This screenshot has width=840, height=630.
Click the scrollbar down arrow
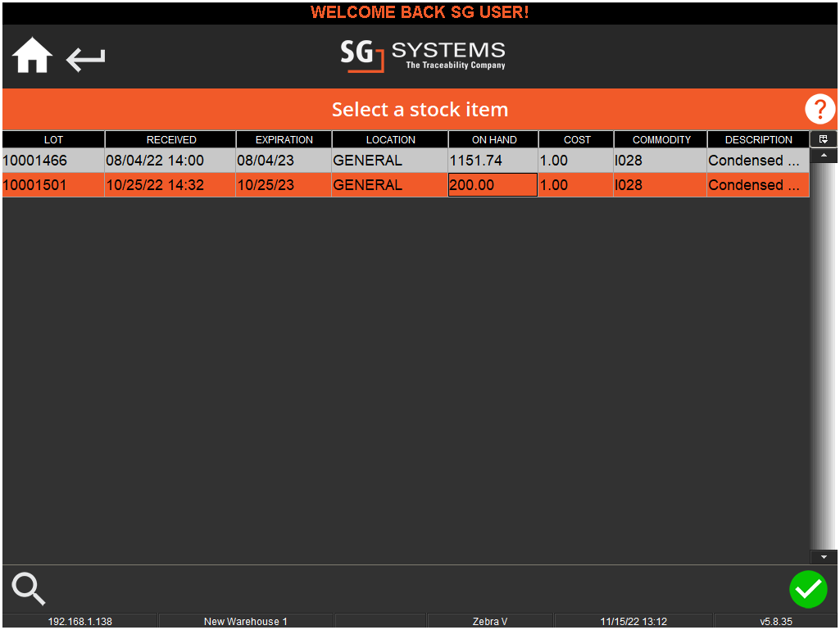[824, 556]
